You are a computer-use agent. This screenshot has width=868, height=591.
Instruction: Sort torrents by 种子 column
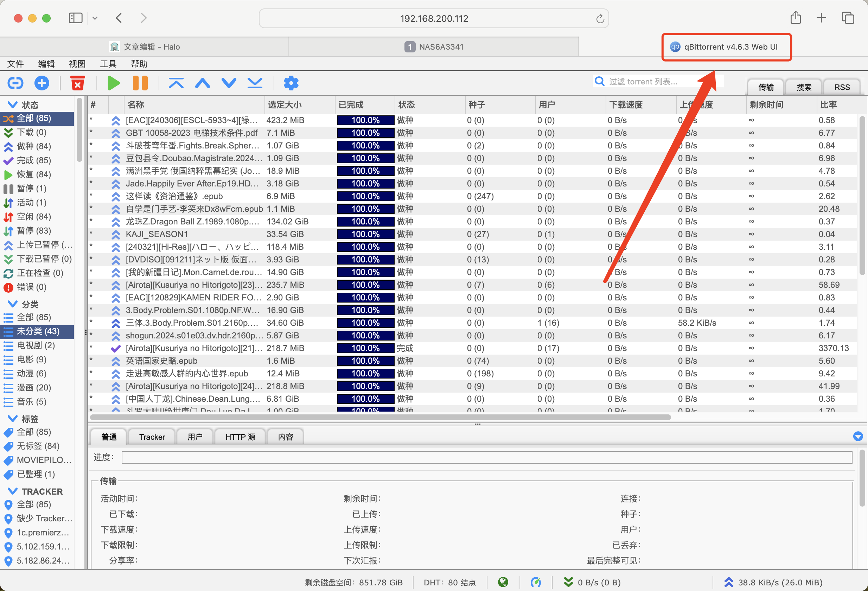tap(500, 104)
